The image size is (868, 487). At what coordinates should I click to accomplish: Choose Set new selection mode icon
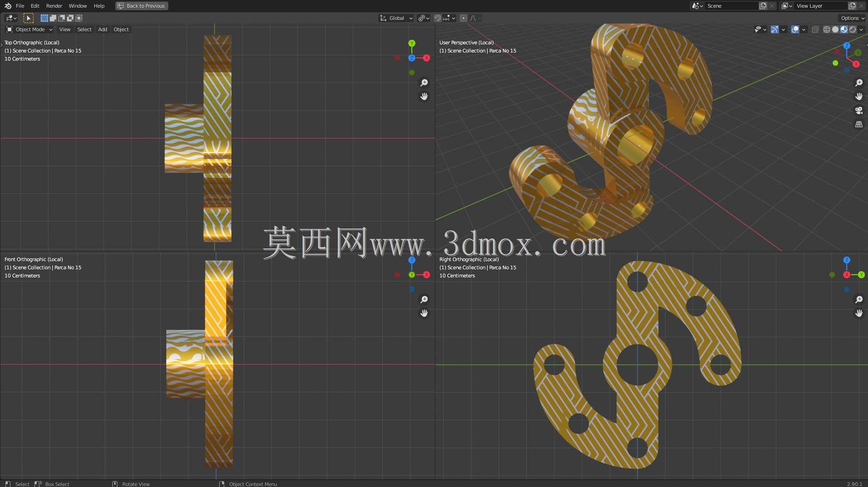tap(44, 18)
